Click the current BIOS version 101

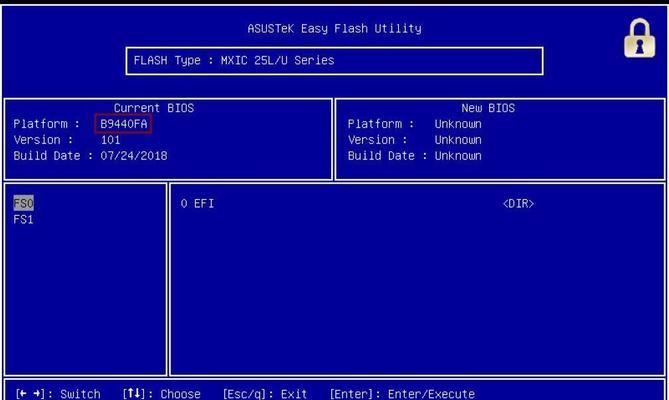click(110, 140)
